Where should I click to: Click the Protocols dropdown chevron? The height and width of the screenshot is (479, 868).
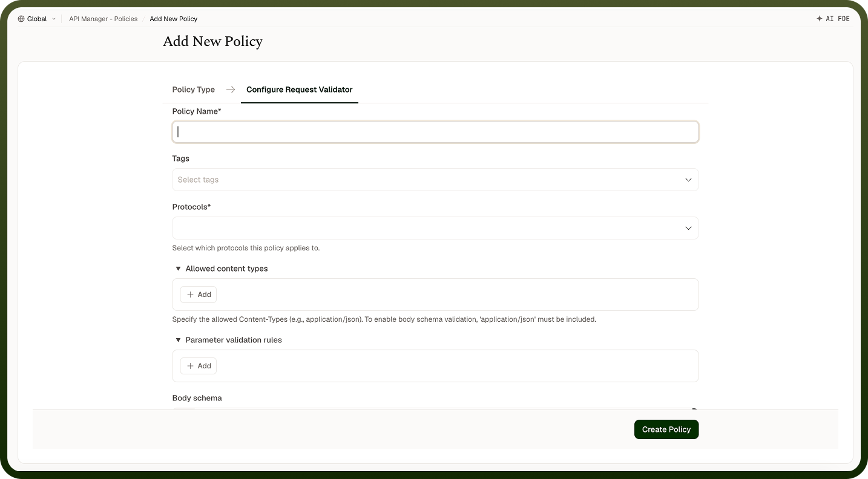pyautogui.click(x=688, y=228)
